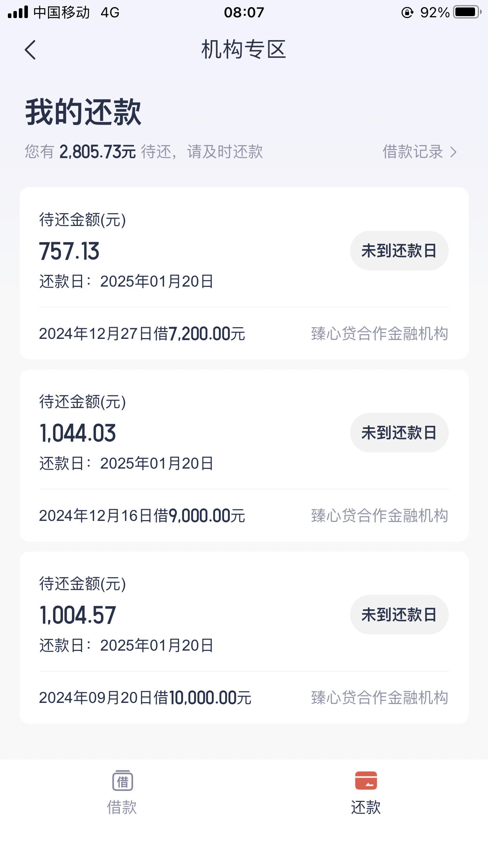Image resolution: width=488 pixels, height=868 pixels.
Task: Tap the rotation lock status icon
Action: point(407,13)
